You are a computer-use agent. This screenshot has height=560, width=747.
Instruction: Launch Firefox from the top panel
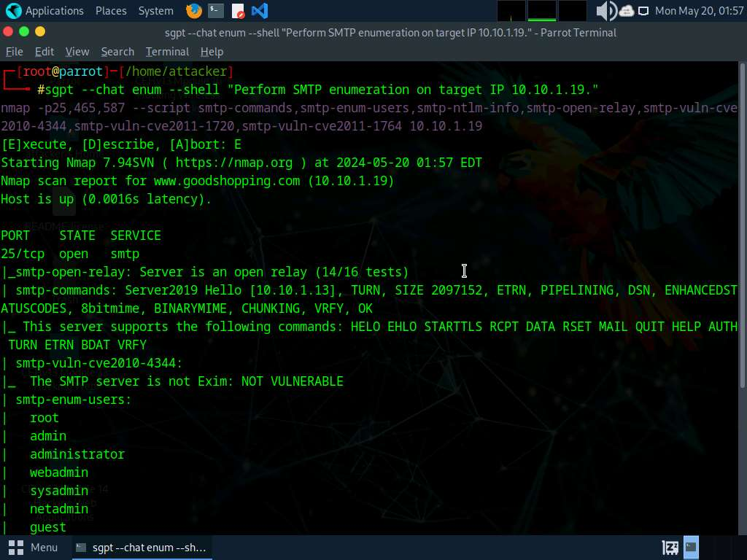click(x=193, y=11)
